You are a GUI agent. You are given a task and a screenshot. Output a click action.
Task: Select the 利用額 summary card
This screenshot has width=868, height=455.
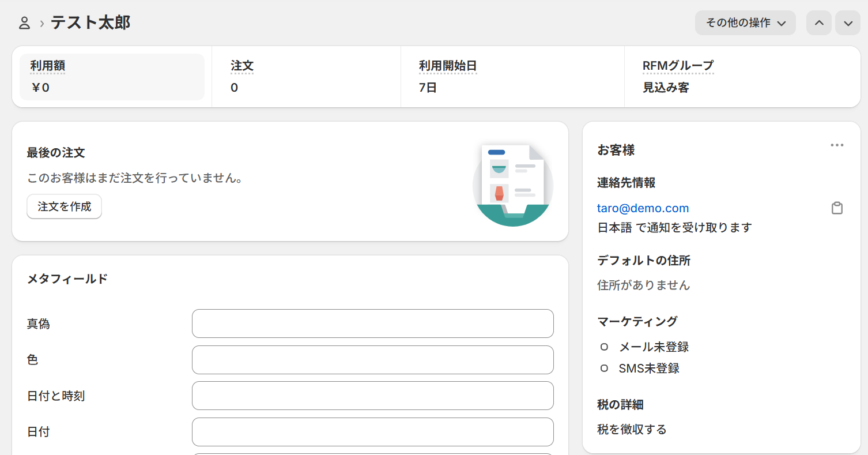click(112, 77)
